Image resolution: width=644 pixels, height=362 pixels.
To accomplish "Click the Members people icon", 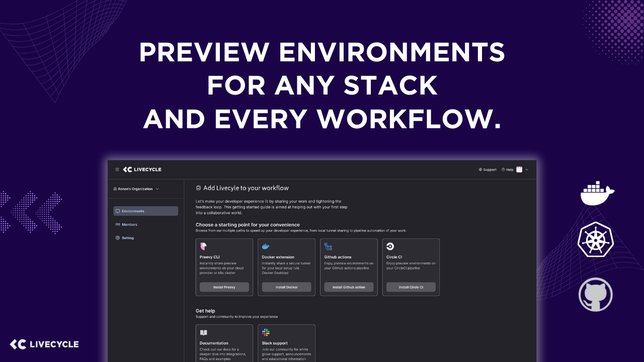I will click(118, 225).
